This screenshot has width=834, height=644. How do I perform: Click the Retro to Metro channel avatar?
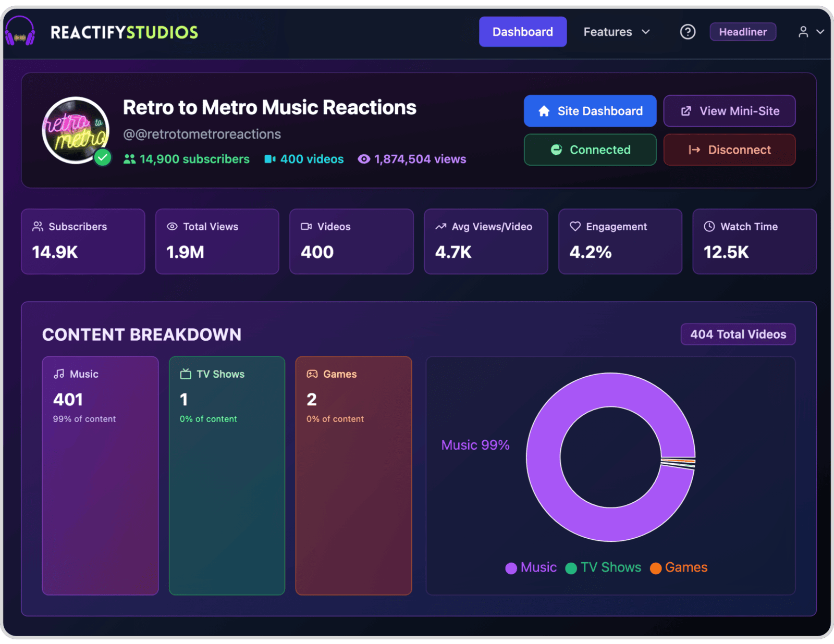[76, 130]
